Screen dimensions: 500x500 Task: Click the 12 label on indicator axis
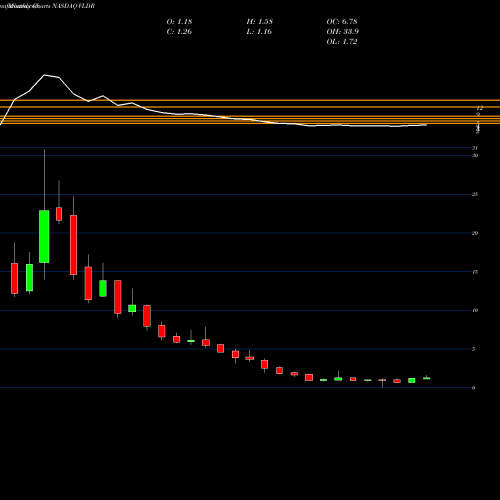[479, 108]
